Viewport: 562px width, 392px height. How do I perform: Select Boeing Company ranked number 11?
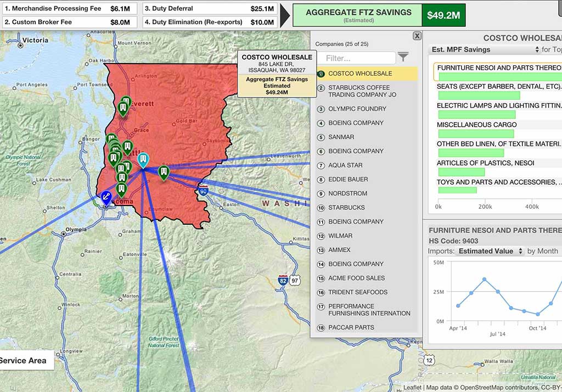click(x=367, y=221)
